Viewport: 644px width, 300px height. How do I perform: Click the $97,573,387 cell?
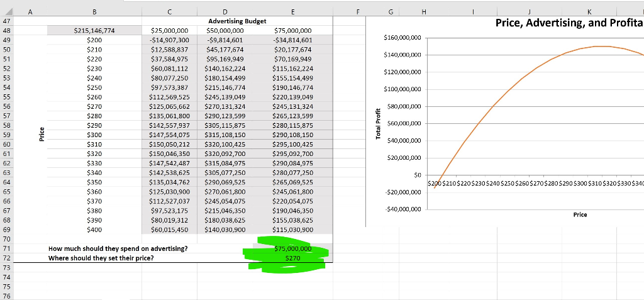coord(170,87)
